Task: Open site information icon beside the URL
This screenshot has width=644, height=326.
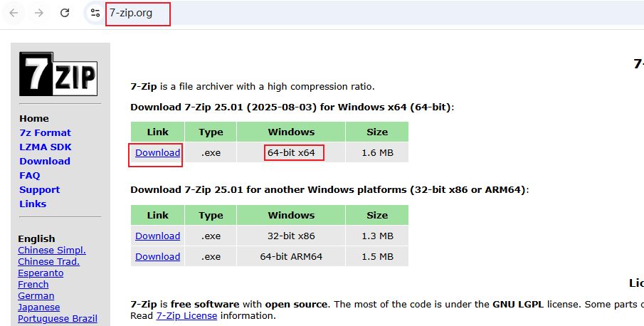Action: click(x=95, y=13)
